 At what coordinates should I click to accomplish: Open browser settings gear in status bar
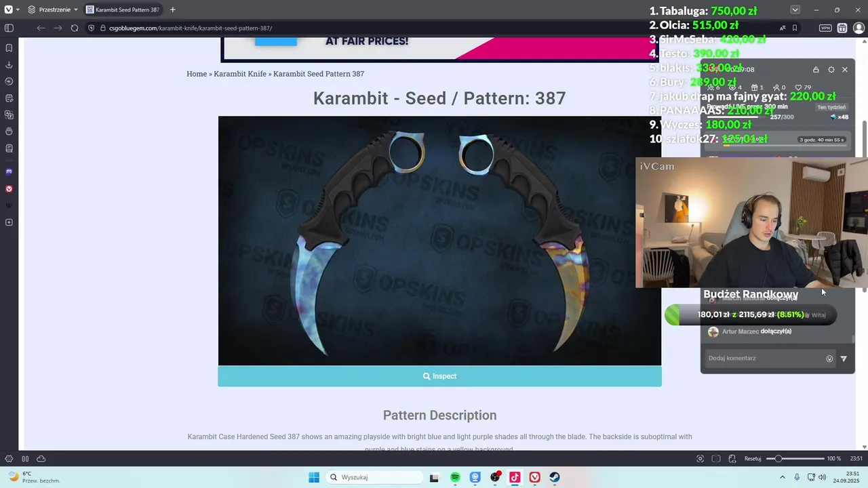pos(9,459)
